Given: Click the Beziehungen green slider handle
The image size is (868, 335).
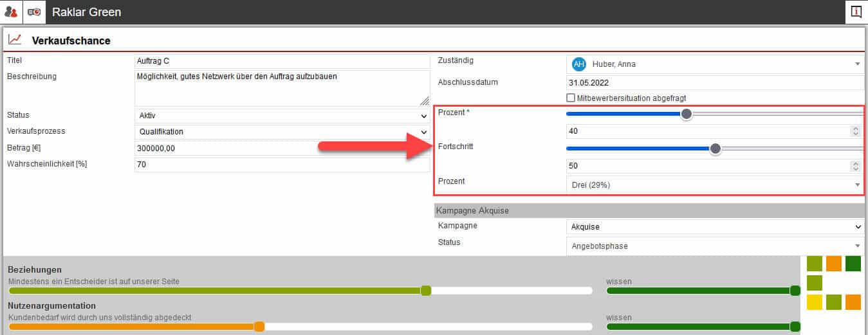Looking at the screenshot, I should click(425, 291).
